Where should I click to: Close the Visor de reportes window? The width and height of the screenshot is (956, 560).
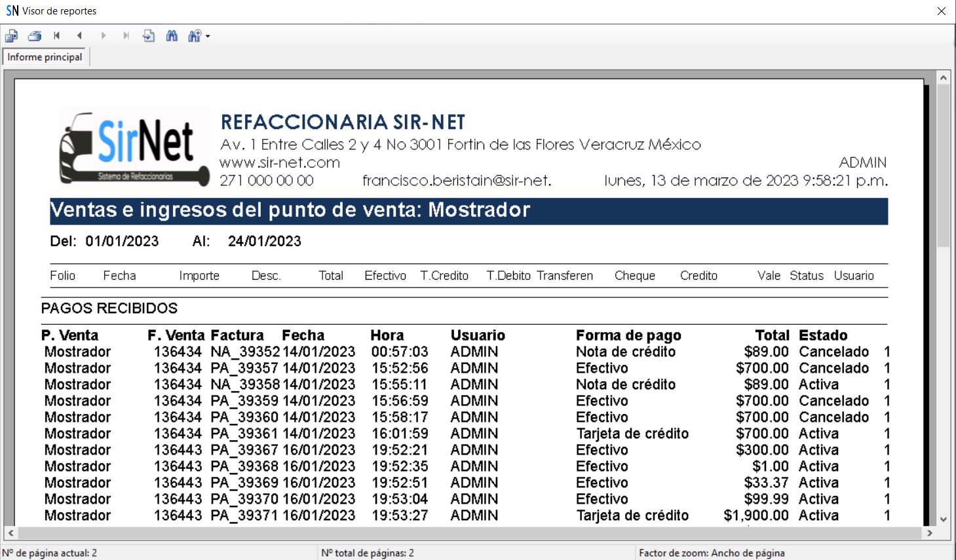941,11
